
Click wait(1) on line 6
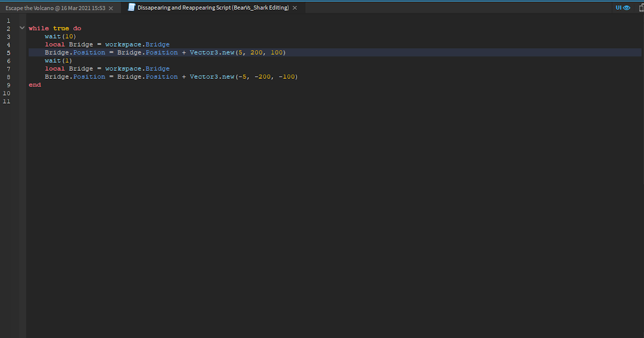[59, 60]
